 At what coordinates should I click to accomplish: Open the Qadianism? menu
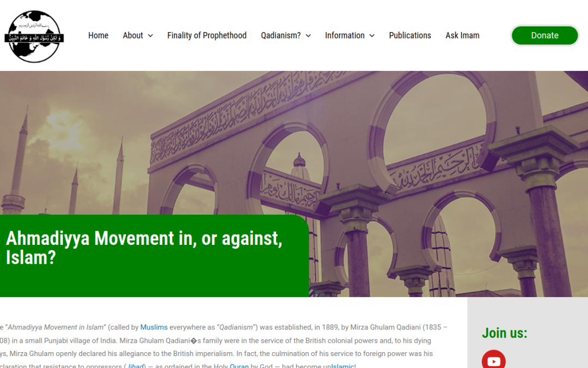pos(281,35)
